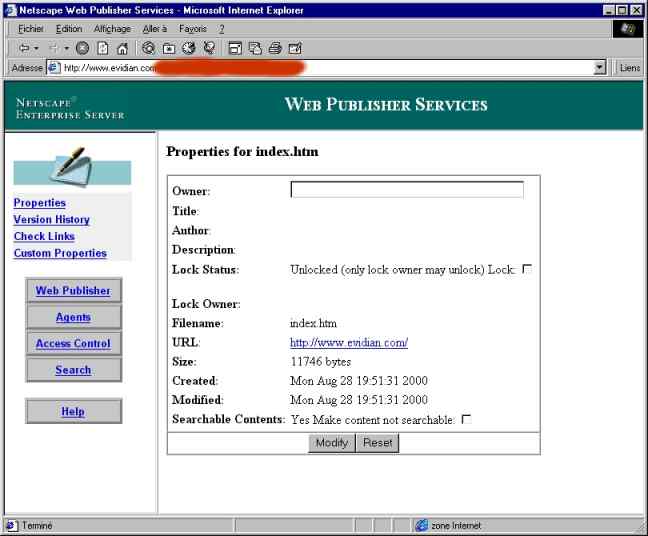Open the Aller à menu
Screen dimensions: 648x536
tap(155, 29)
